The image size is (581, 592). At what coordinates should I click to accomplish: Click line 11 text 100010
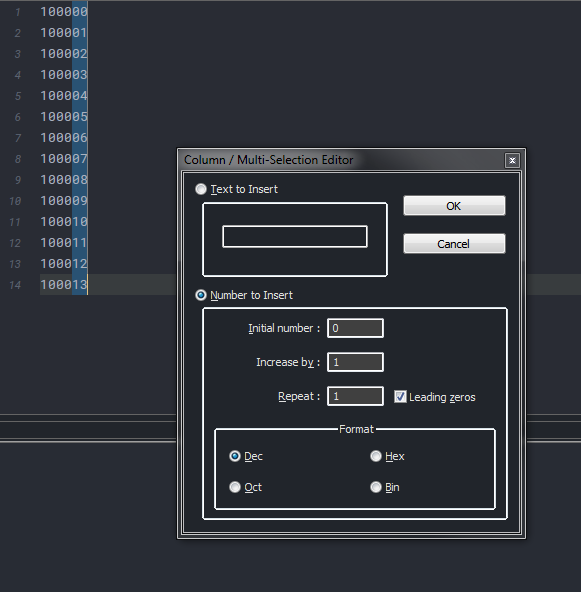point(64,221)
